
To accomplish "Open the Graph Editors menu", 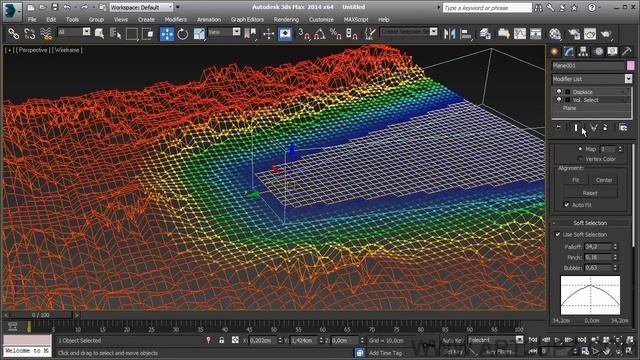I will click(x=247, y=20).
